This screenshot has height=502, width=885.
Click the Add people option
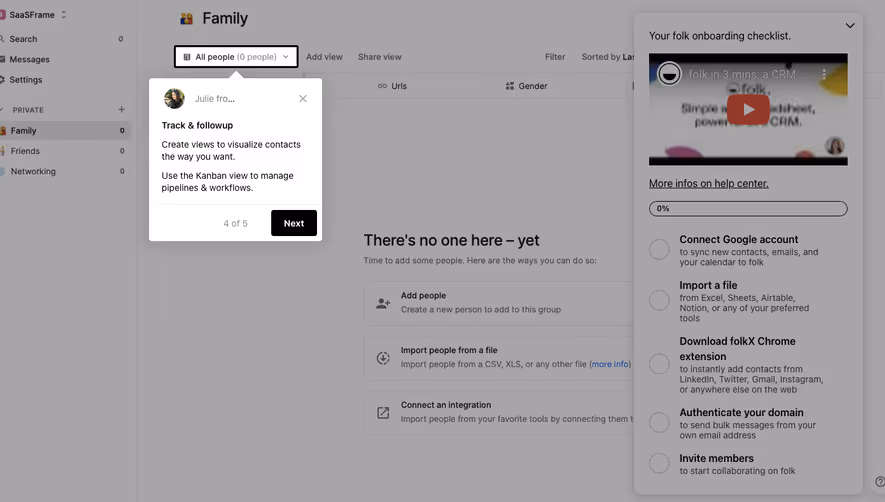click(499, 303)
